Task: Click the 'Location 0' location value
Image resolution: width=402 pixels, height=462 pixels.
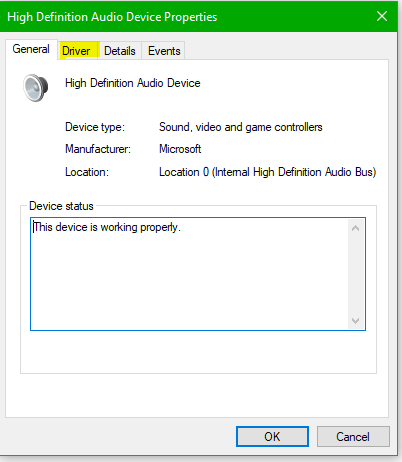Action: pyautogui.click(x=268, y=172)
